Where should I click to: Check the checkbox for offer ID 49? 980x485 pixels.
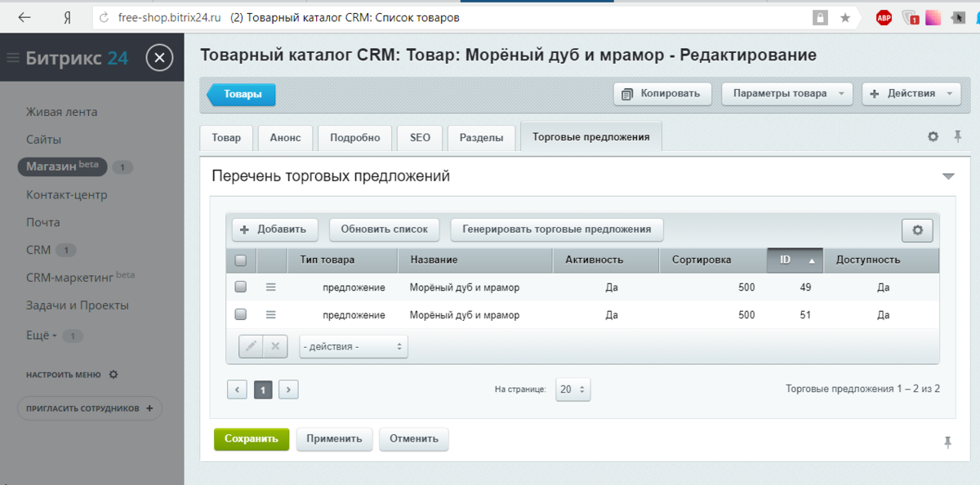pos(241,287)
